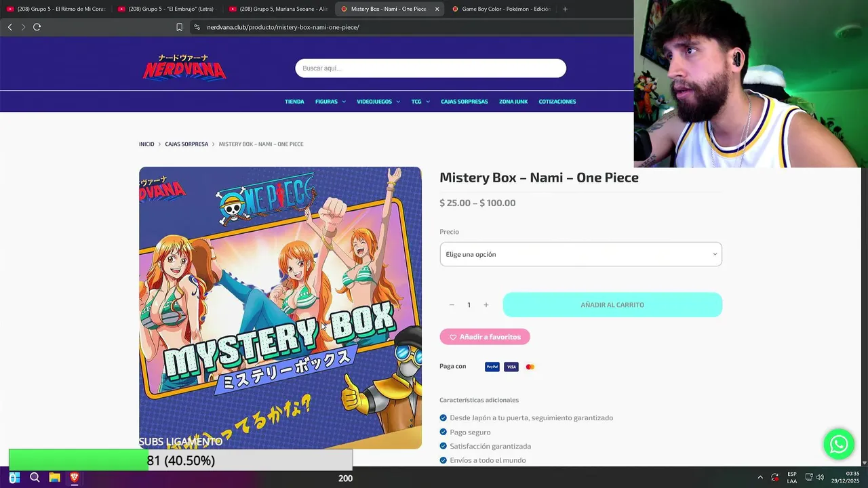
Task: Open a new browser tab
Action: point(565,9)
